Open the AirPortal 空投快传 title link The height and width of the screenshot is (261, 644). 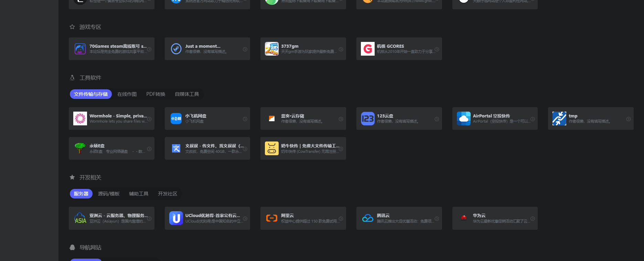[x=491, y=116]
